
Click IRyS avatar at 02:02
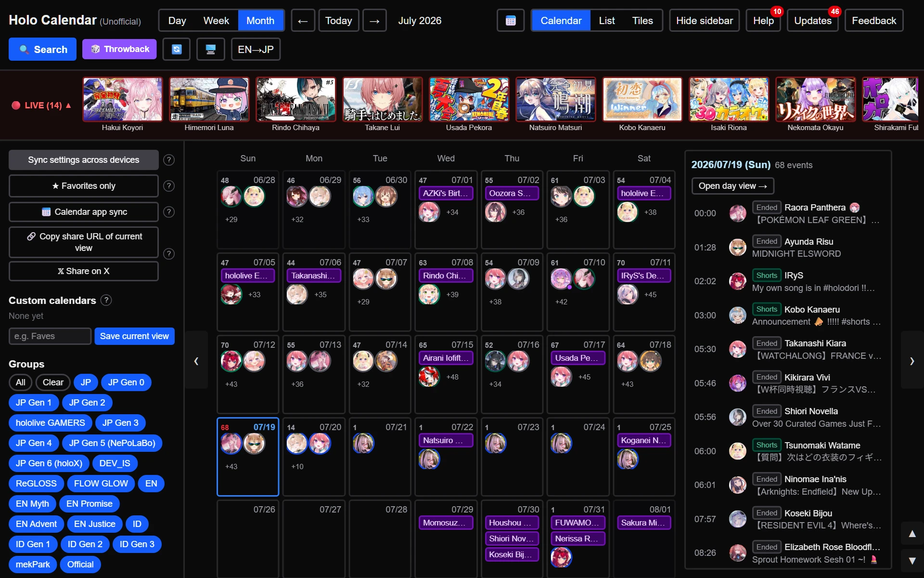coord(737,281)
